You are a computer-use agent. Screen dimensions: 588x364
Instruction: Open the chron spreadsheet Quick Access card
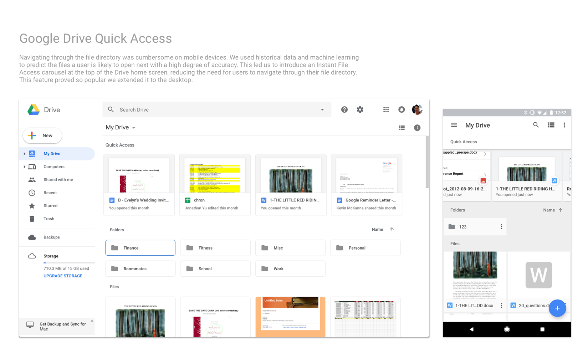click(215, 185)
